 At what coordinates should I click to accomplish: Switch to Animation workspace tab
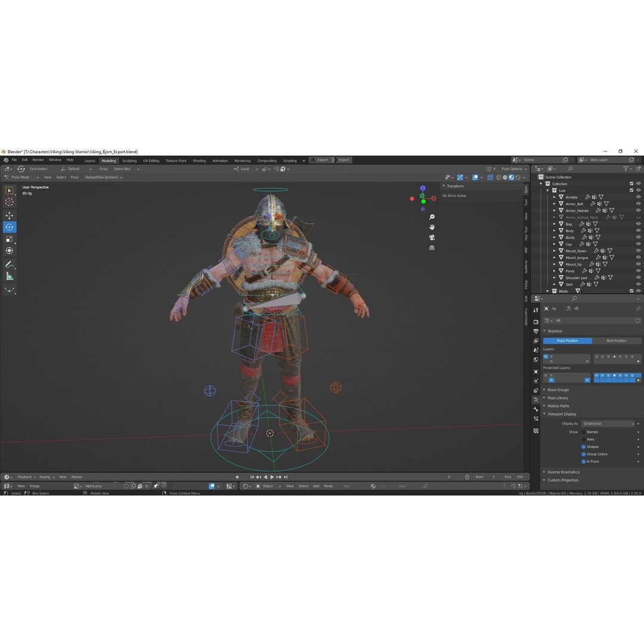tap(219, 160)
